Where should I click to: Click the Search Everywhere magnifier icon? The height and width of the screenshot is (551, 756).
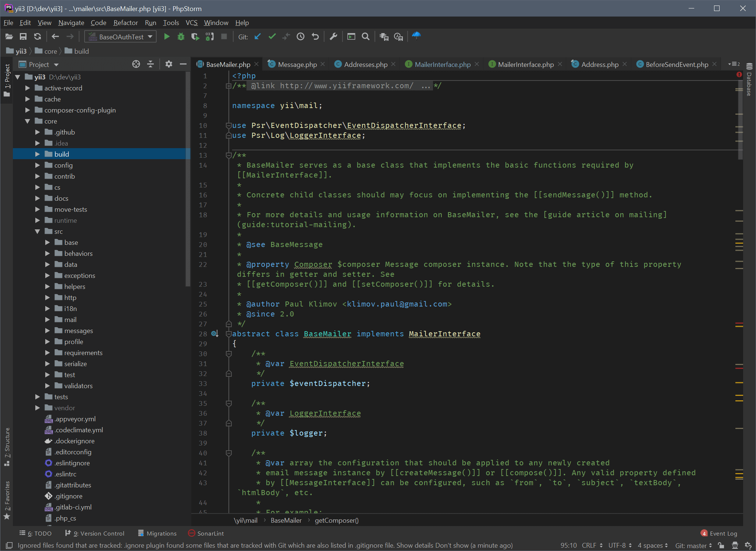[365, 37]
